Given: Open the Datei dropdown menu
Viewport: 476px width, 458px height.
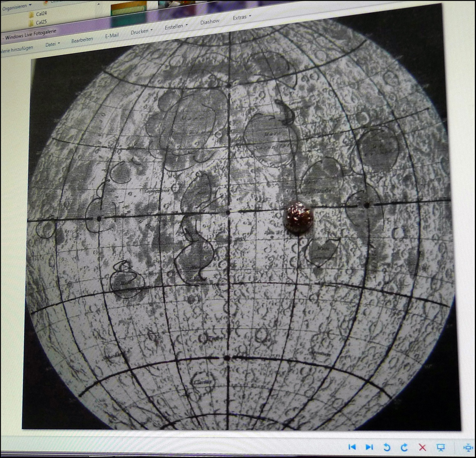Looking at the screenshot, I should point(52,44).
